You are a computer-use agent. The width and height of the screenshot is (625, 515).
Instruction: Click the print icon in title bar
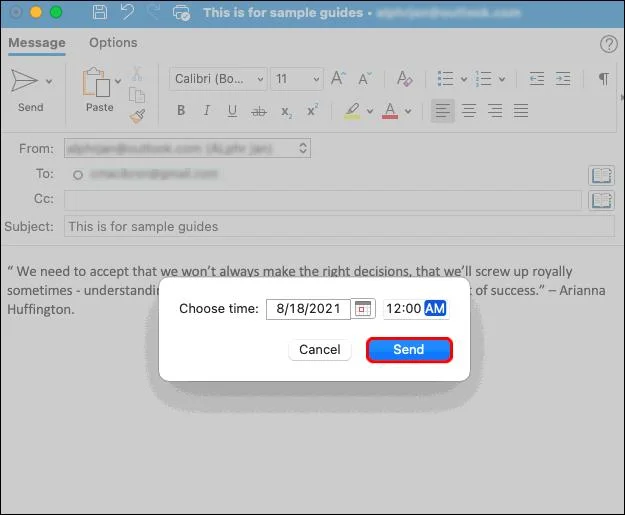pyautogui.click(x=181, y=13)
